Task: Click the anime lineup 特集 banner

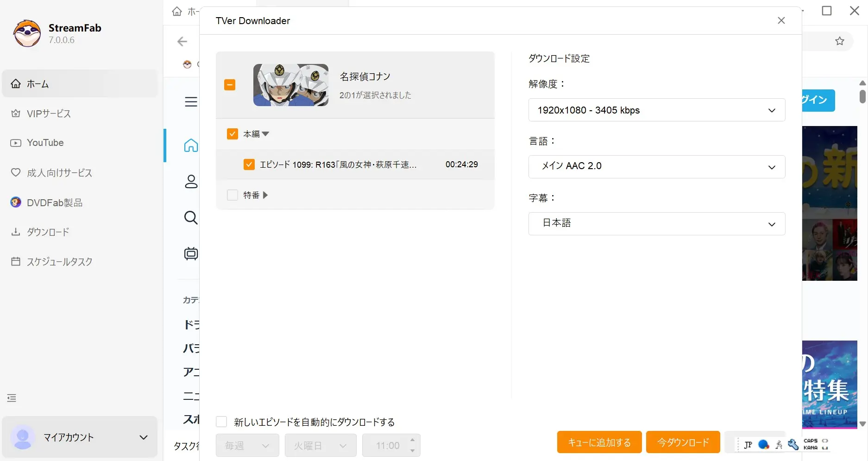Action: [x=830, y=385]
